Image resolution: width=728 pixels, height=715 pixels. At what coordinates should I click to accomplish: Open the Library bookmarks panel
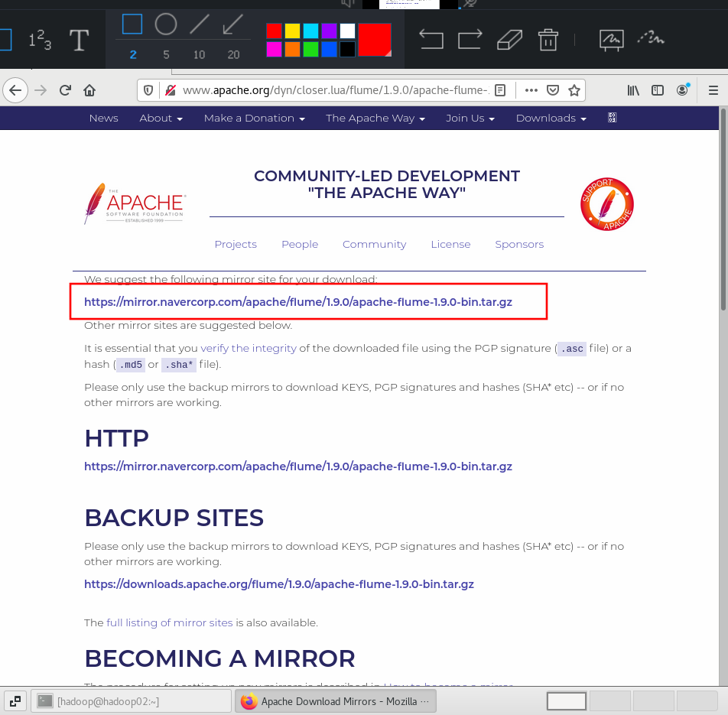coord(633,90)
